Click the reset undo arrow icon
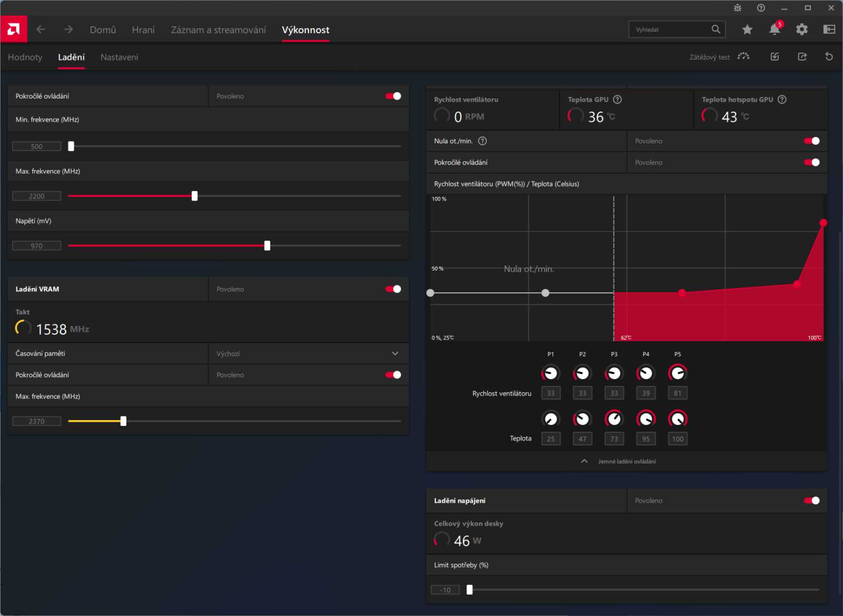 [x=829, y=56]
